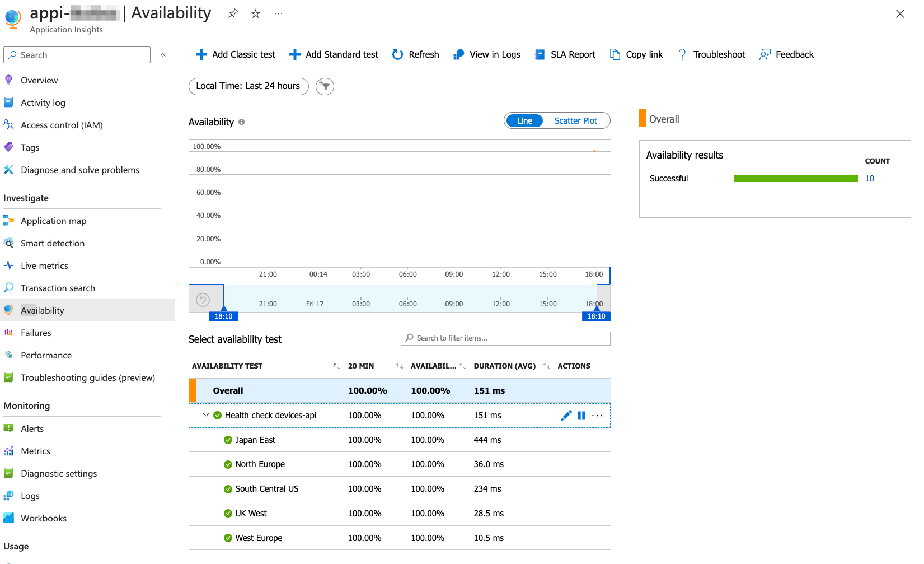Open Workbooks under Monitoring
Image resolution: width=924 pixels, height=564 pixels.
pyautogui.click(x=44, y=518)
